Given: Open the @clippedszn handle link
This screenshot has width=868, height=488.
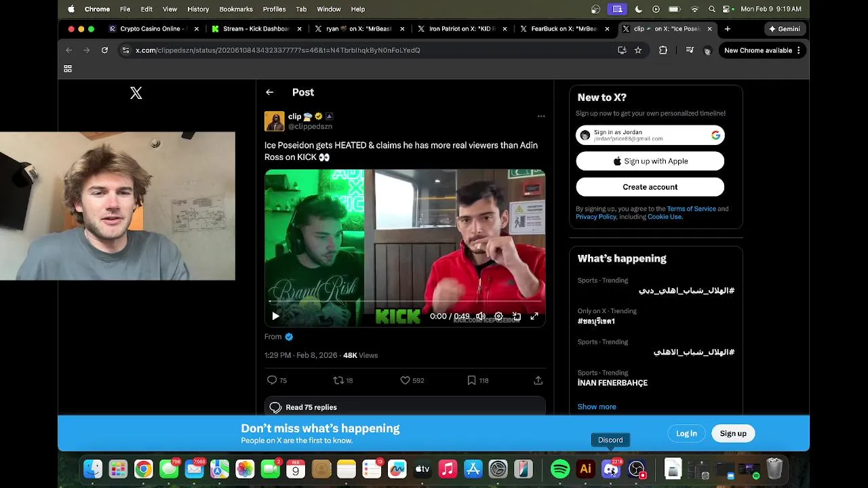Looking at the screenshot, I should (x=310, y=127).
